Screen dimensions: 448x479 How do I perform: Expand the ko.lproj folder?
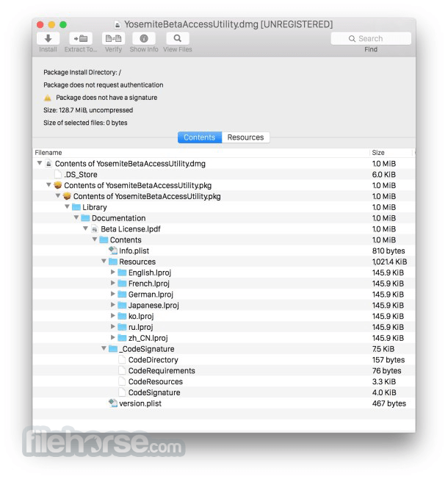(112, 316)
